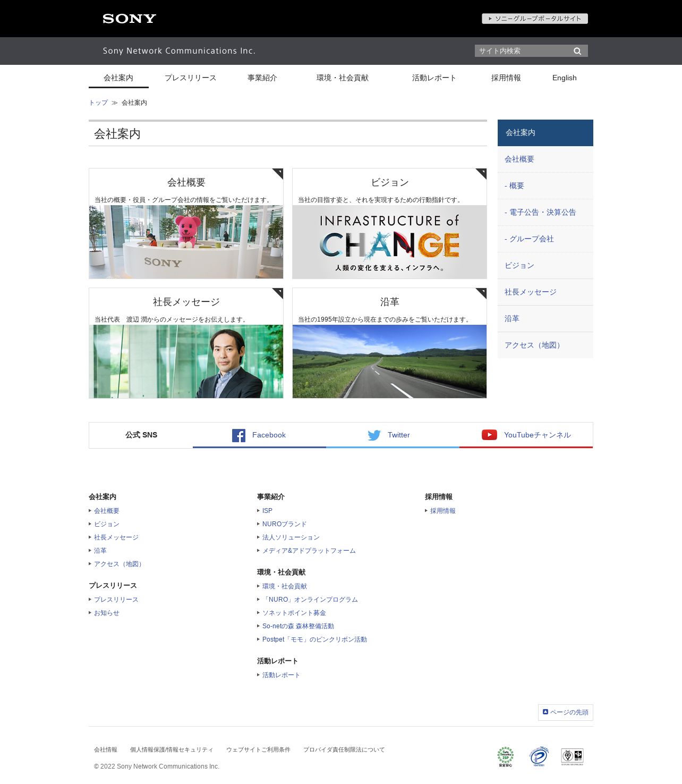
Task: Click footer アクセス（地図） link
Action: point(120,564)
